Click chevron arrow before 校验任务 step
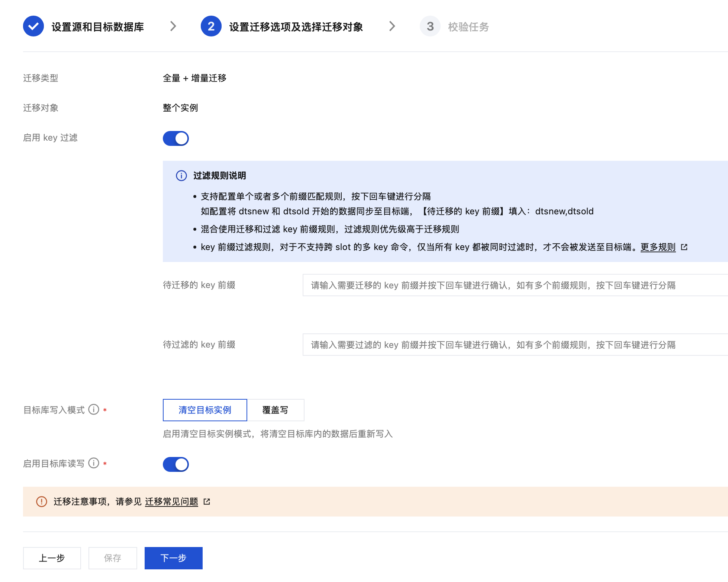 392,26
